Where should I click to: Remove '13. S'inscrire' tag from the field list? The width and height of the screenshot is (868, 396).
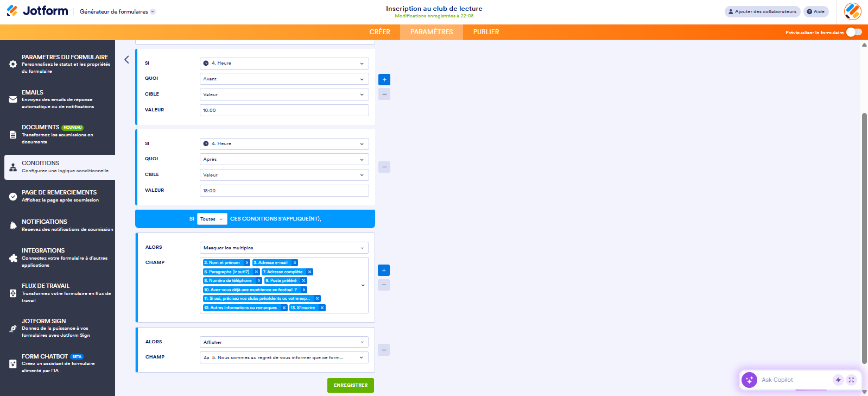[x=322, y=308]
